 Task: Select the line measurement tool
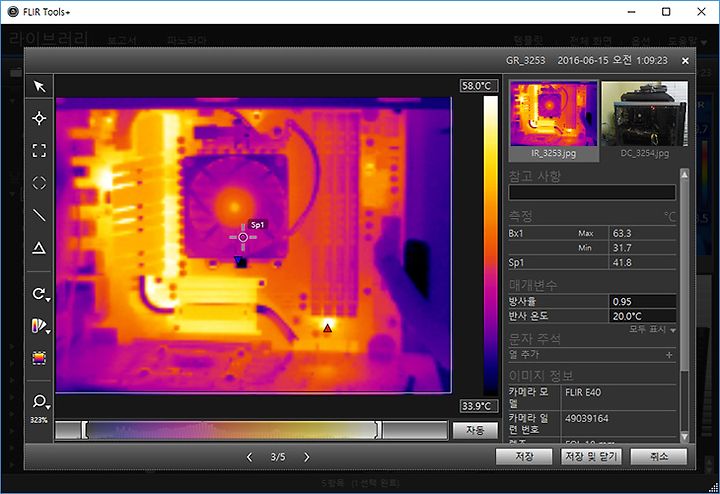39,215
